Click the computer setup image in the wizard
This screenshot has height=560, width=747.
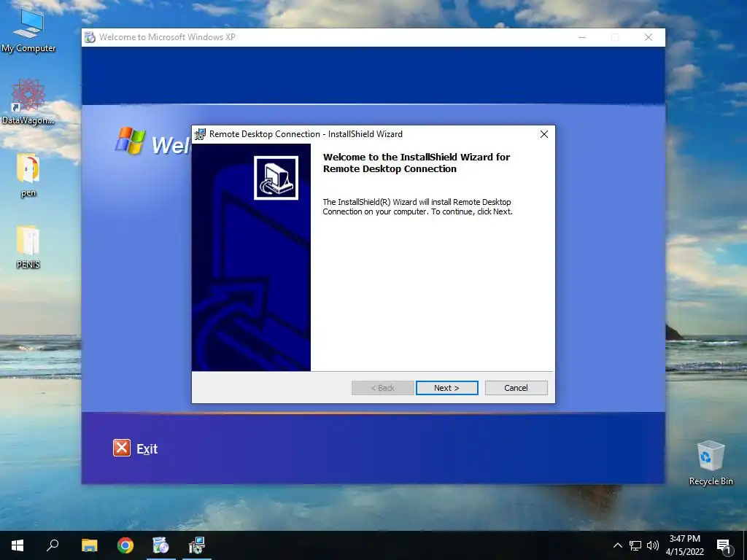276,178
